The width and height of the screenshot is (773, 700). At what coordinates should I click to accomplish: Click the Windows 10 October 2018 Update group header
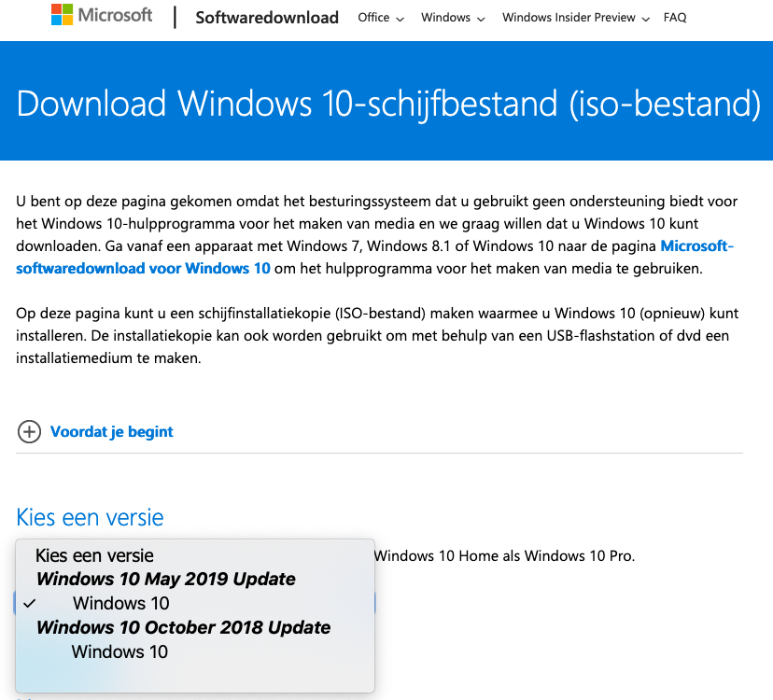point(183,627)
